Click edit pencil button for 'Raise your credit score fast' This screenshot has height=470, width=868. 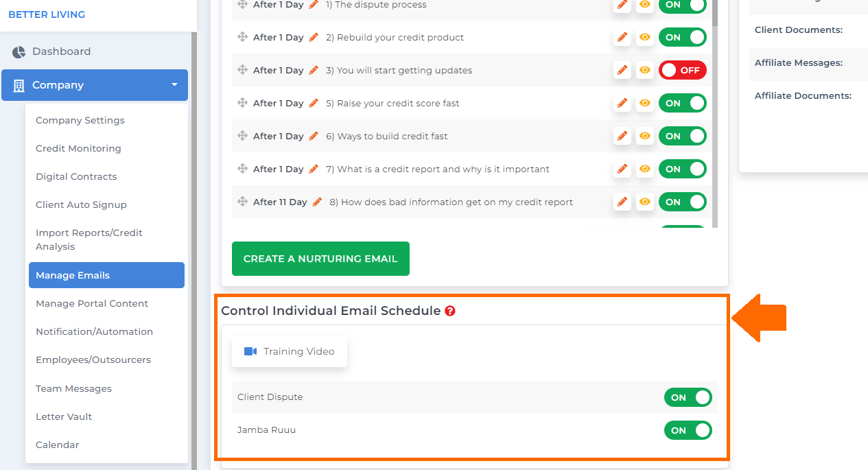pos(622,103)
